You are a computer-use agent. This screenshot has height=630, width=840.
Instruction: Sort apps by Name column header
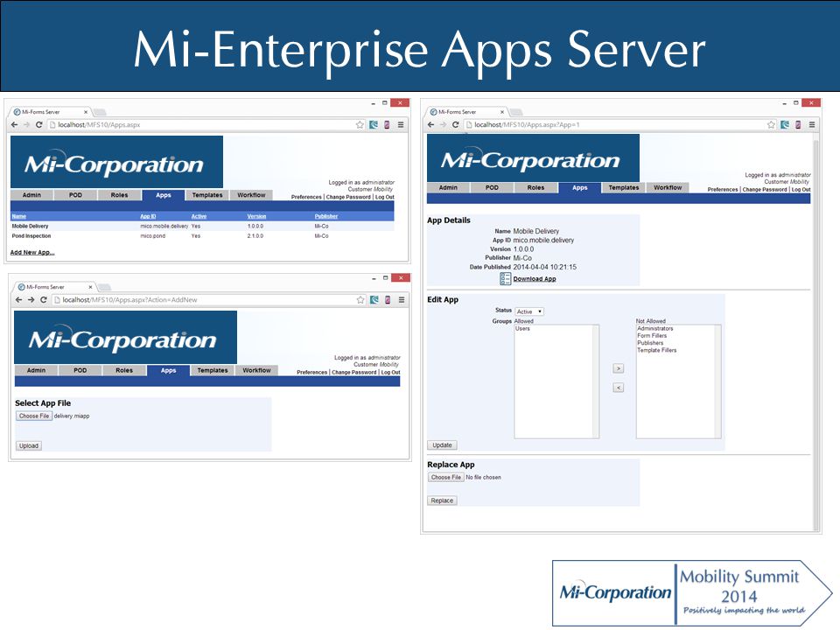(18, 216)
